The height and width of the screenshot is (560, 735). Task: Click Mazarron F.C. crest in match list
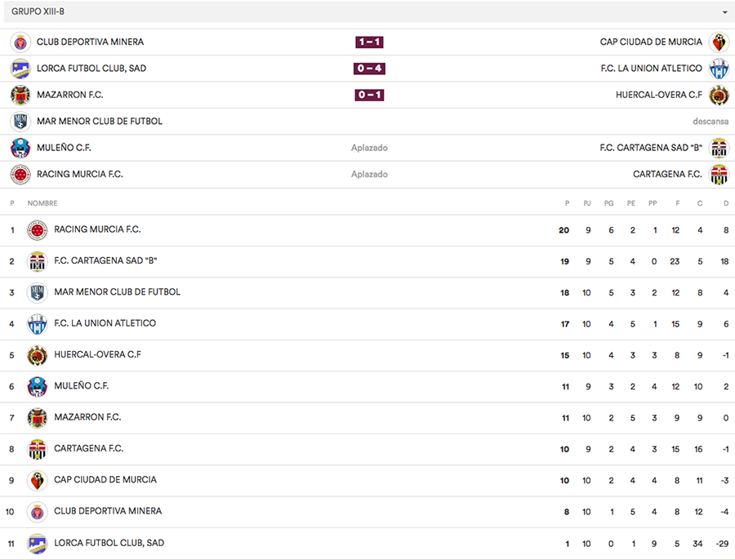(20, 96)
